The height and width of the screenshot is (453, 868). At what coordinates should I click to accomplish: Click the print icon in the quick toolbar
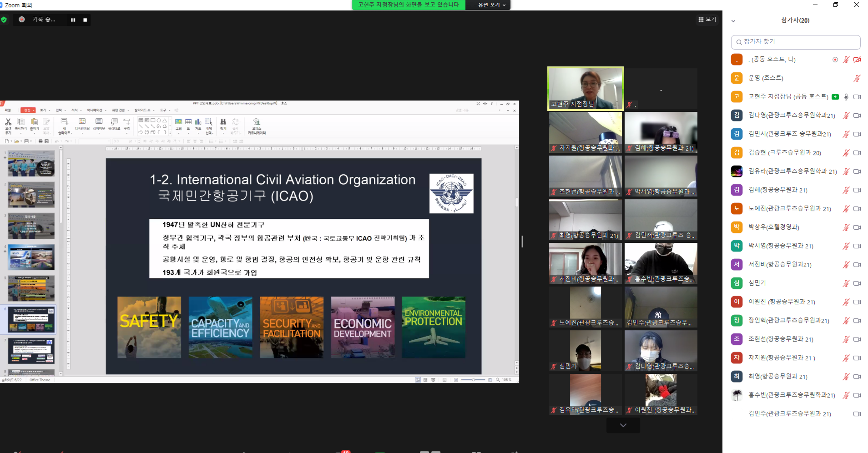40,141
